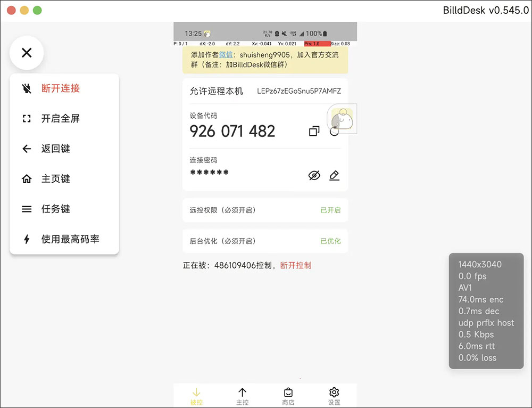The height and width of the screenshot is (408, 532).
Task: Click the fullscreen brackets icon
Action: point(27,119)
